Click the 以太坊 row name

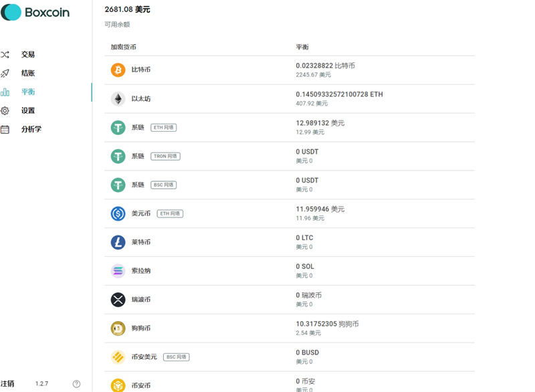[141, 98]
